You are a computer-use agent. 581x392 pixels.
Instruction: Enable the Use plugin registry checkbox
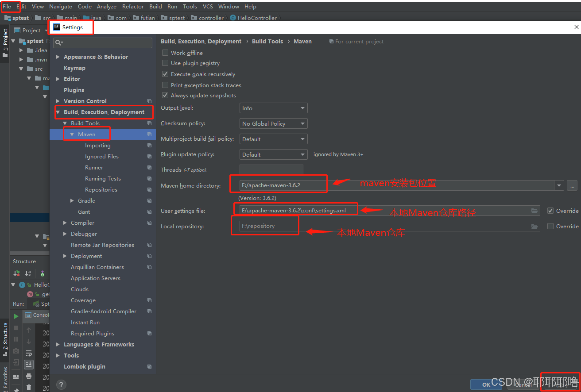[x=165, y=63]
